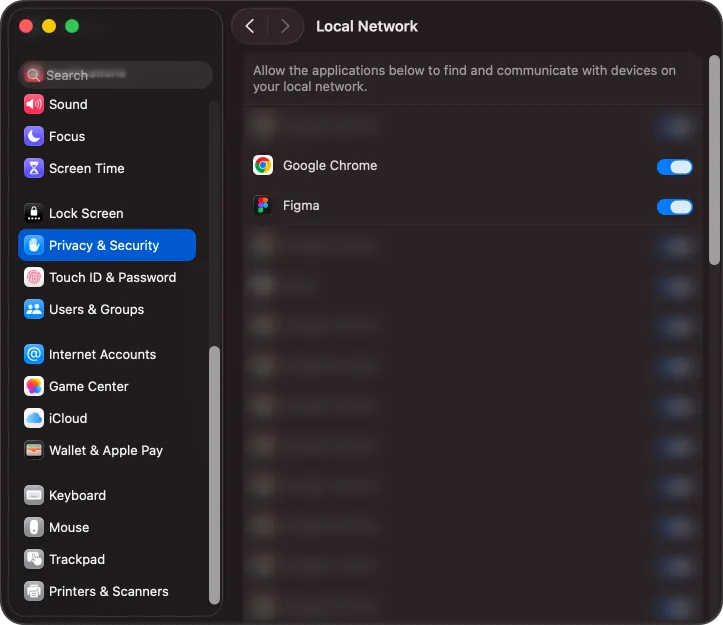The image size is (723, 625).
Task: Click the Local Network list scrollbar
Action: click(x=714, y=160)
